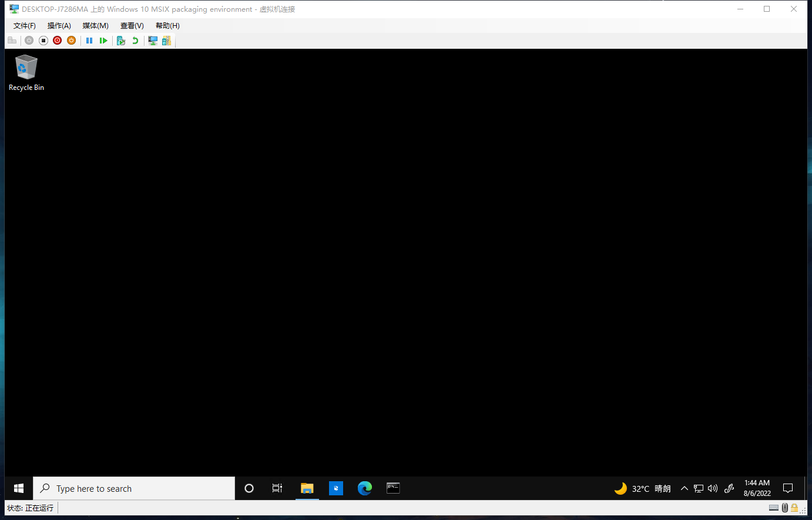Click the Turn Off VM stop icon
Screen dimensions: 812x520
point(43,41)
